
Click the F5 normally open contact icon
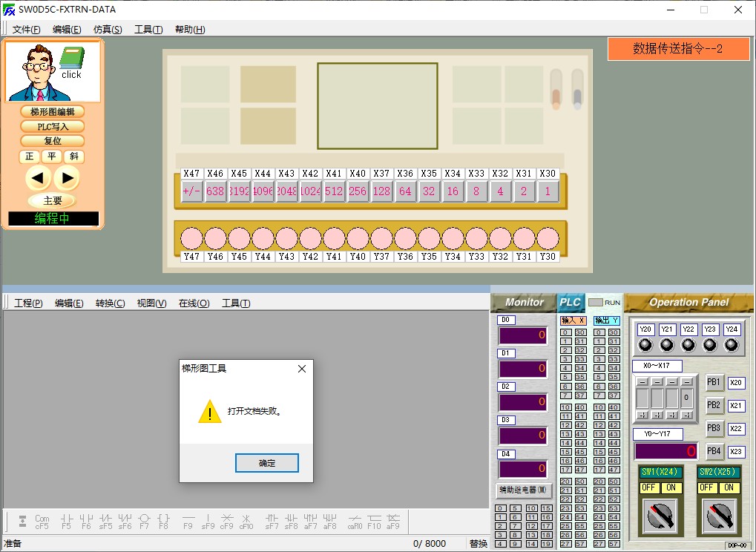66,521
